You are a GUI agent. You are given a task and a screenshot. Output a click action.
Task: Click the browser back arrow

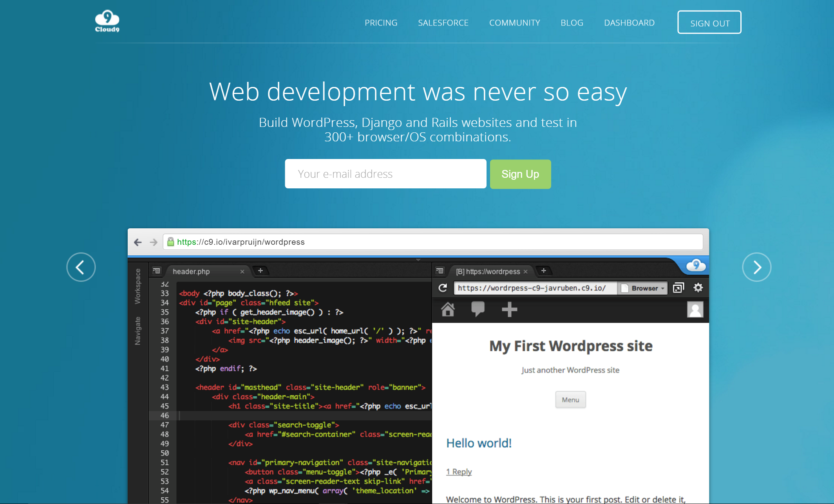click(137, 242)
